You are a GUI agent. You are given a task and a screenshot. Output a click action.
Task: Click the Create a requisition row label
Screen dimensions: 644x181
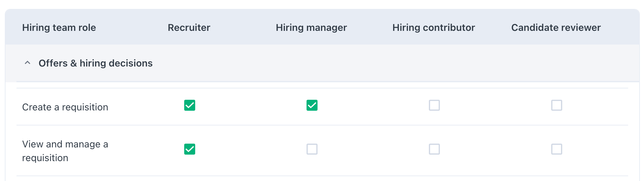65,107
